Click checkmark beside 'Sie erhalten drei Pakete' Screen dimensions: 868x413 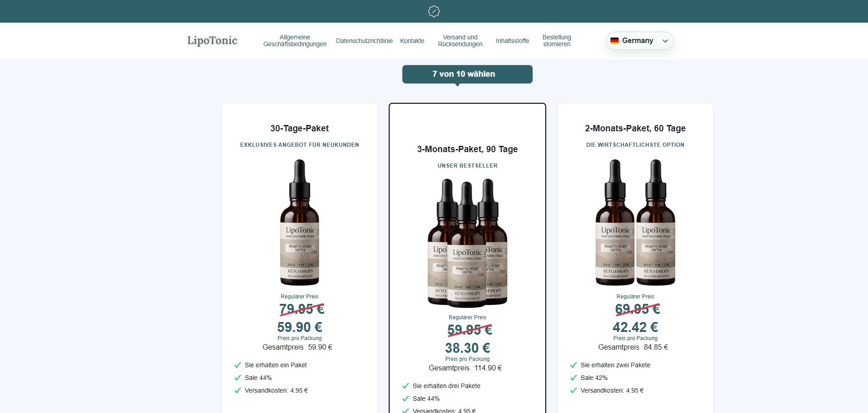tap(405, 386)
